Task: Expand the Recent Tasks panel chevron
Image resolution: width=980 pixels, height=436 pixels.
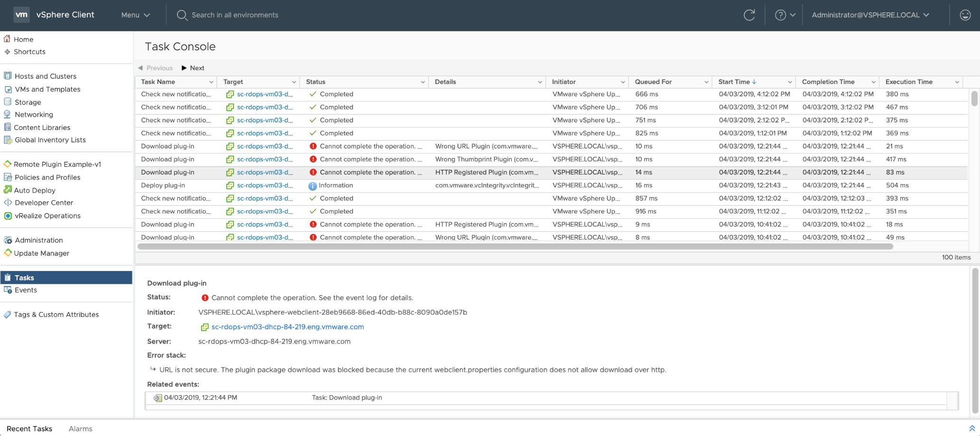Action: [x=971, y=428]
